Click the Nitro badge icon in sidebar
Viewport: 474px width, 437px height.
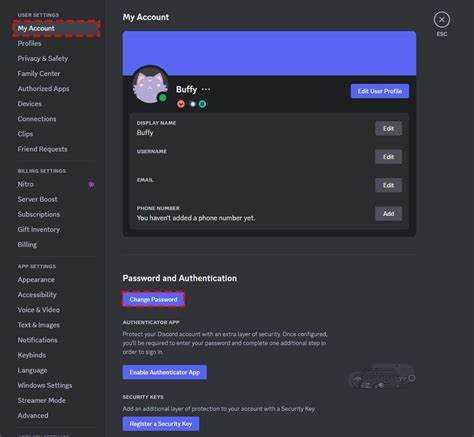(x=91, y=184)
